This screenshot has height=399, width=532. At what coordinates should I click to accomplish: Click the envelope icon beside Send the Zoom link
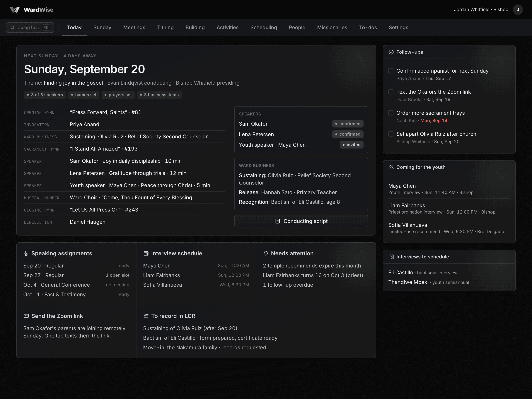point(26,316)
